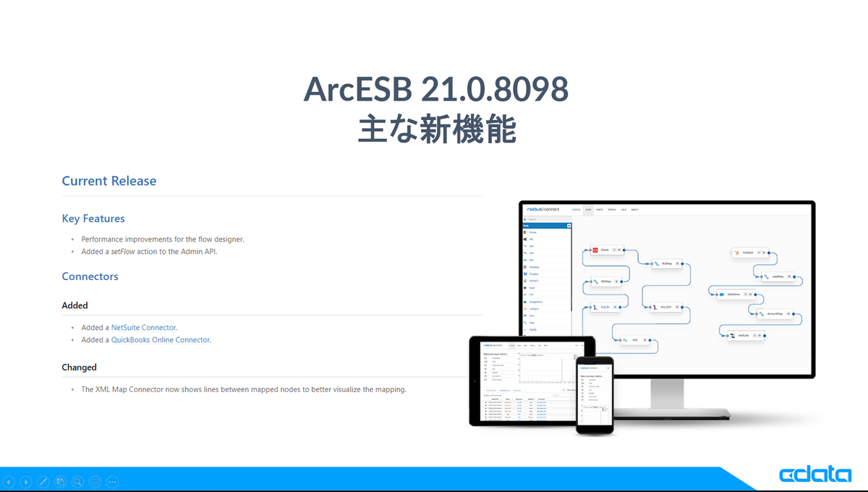Click the setFlow action bullet text
Image resolution: width=868 pixels, height=492 pixels.
point(149,252)
